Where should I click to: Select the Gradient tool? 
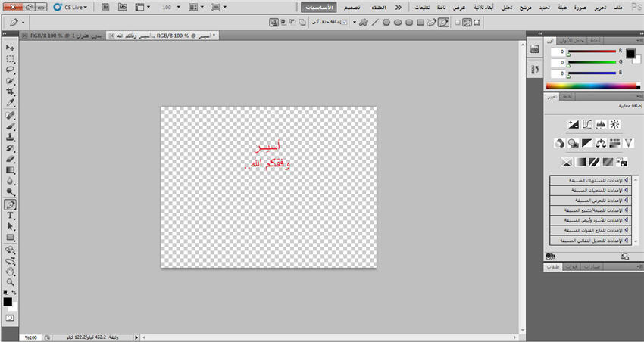10,170
